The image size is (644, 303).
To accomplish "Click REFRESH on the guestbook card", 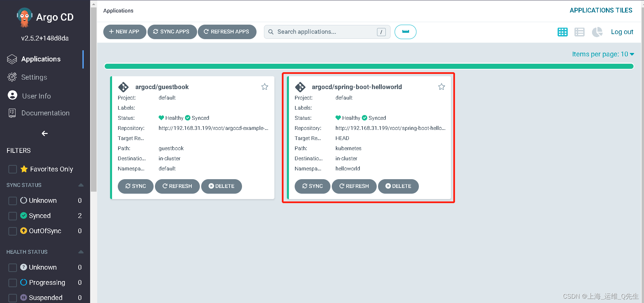I will 177,186.
